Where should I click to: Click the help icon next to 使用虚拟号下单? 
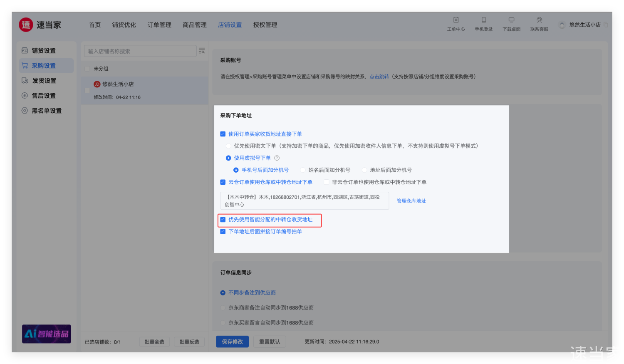[x=277, y=158]
